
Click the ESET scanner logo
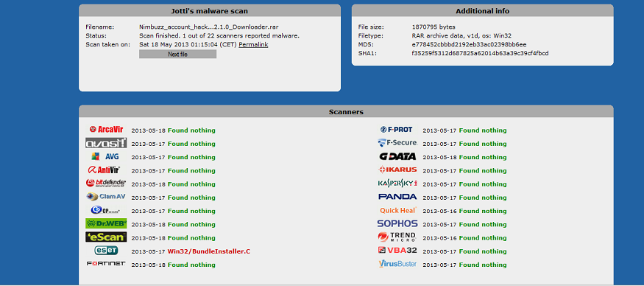pos(106,250)
